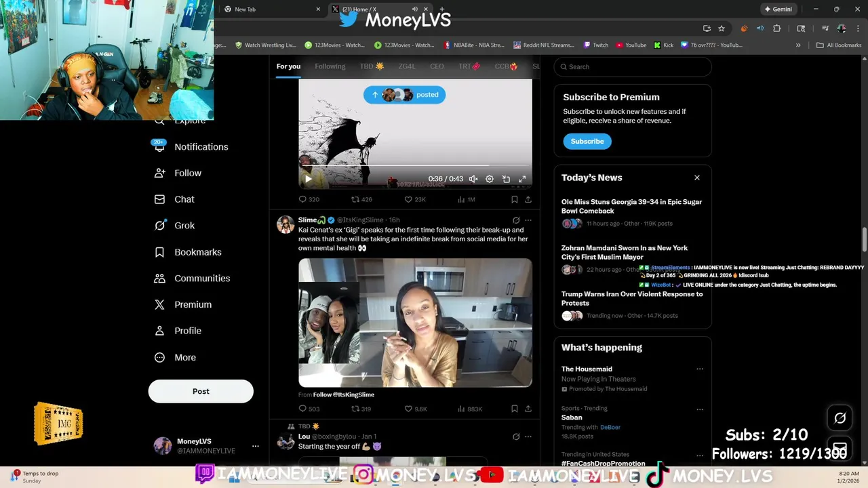Seek on the video progress bar

(415, 165)
